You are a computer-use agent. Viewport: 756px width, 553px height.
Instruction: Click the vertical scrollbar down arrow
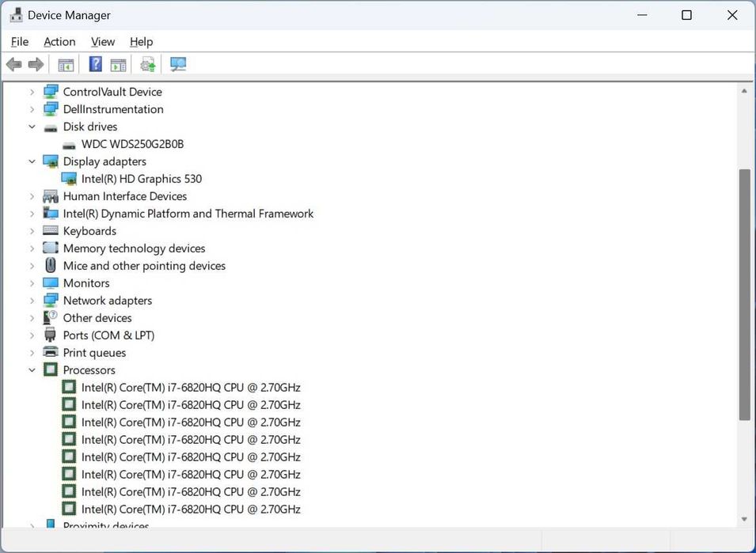[744, 519]
